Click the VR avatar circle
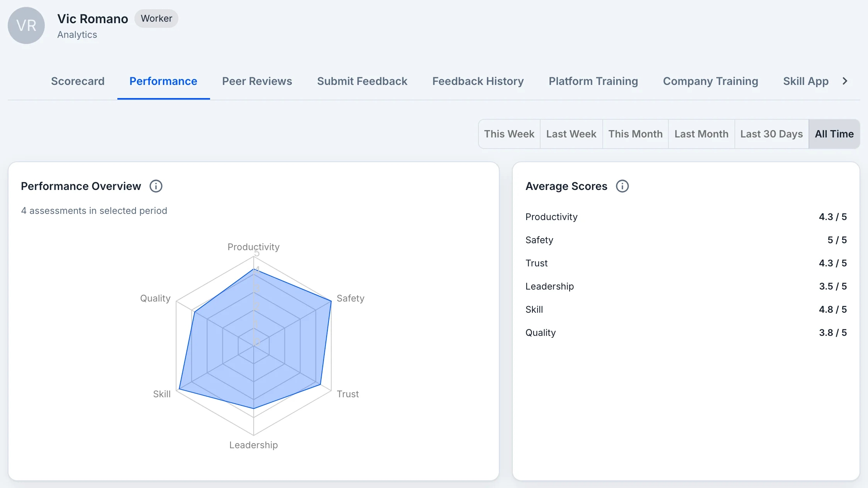The image size is (868, 488). click(x=26, y=25)
